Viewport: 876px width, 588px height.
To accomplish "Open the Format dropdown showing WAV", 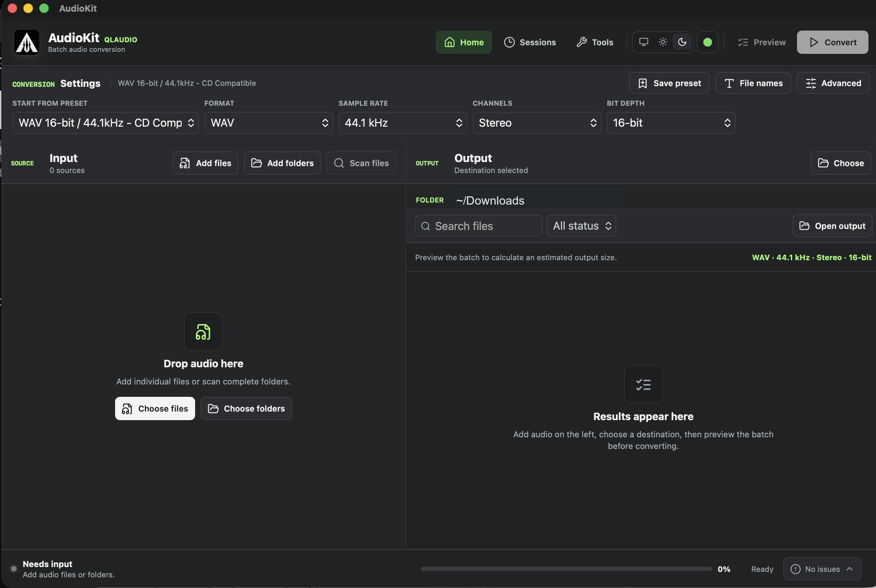I will click(269, 123).
